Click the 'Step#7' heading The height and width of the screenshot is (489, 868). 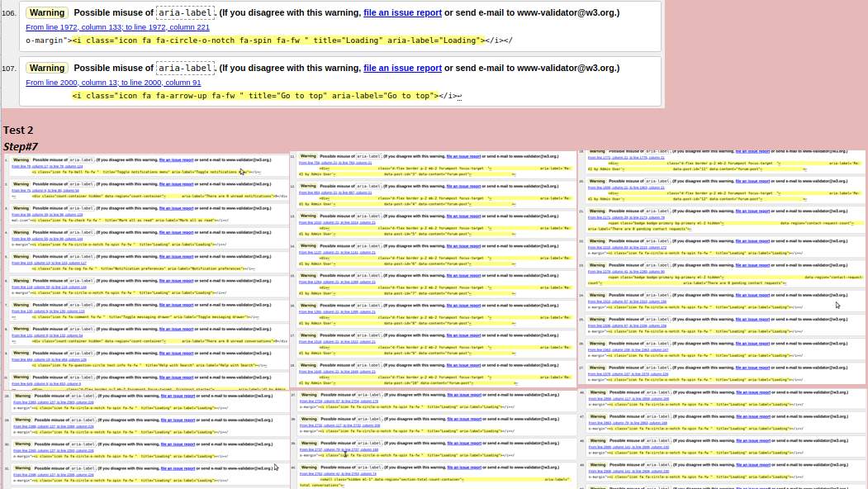point(21,147)
